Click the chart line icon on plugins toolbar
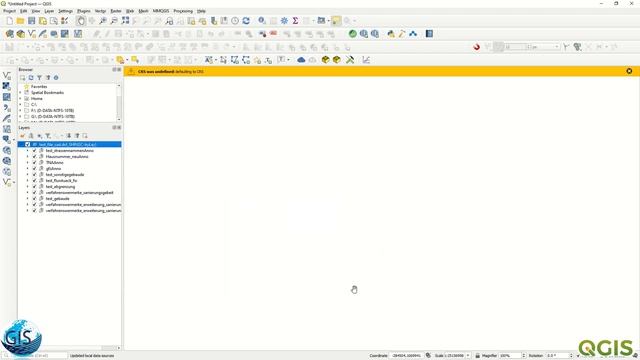This screenshot has height=360, width=640. (x=366, y=60)
